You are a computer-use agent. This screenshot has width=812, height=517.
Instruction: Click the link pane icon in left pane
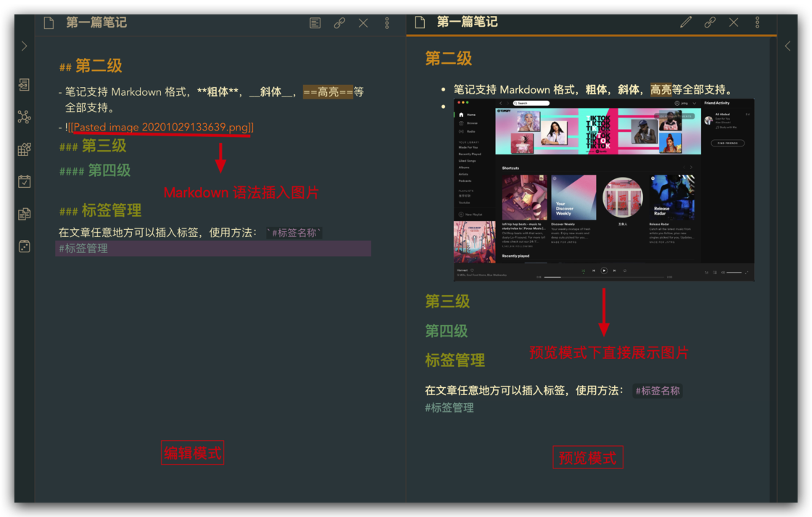tap(339, 22)
